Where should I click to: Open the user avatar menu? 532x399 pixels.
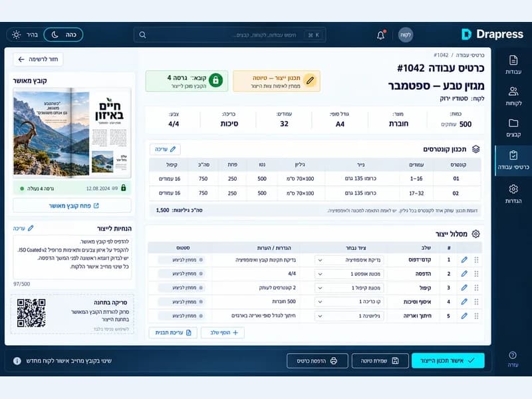coord(406,35)
